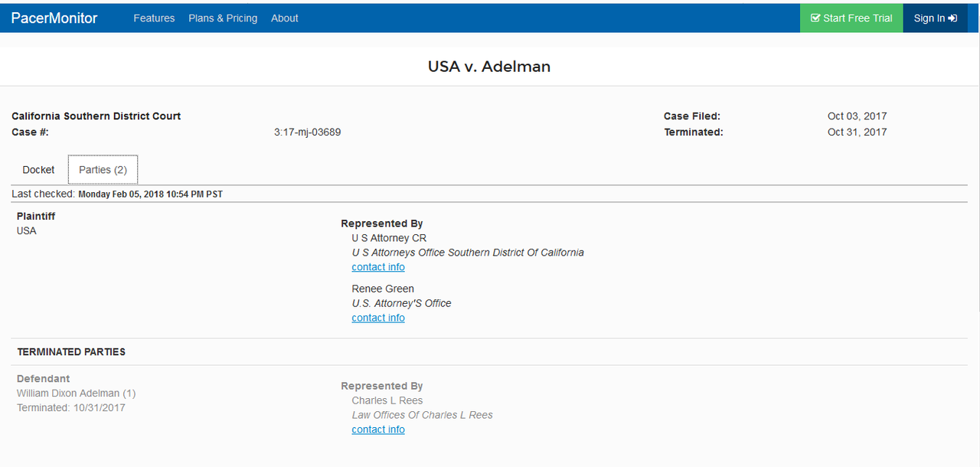Click the Start Free Trial button
Viewport: 980px width, 467px height.
851,18
